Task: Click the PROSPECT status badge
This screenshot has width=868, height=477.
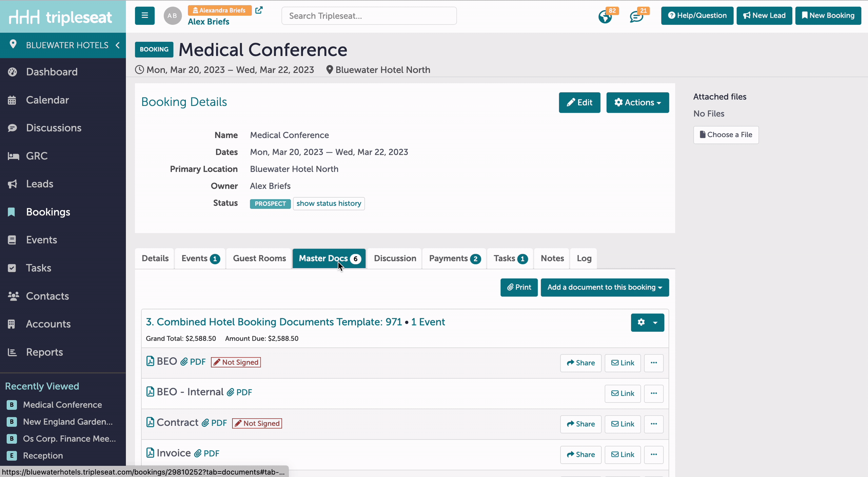Action: click(270, 204)
